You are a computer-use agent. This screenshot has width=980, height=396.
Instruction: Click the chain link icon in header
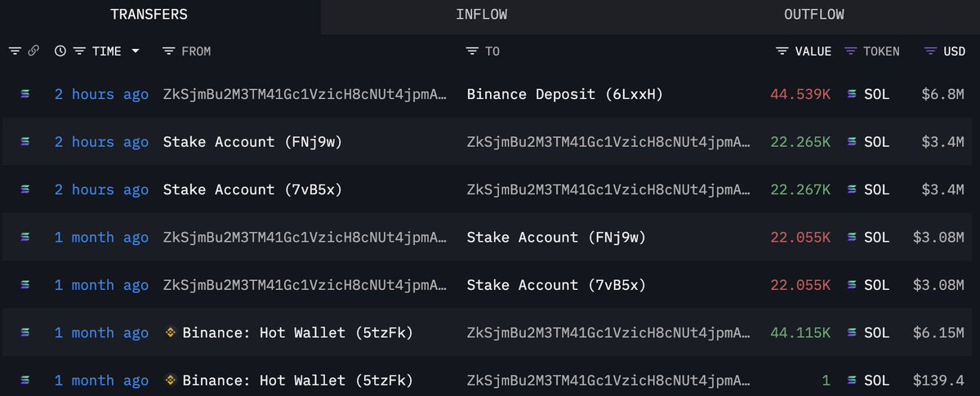[33, 51]
